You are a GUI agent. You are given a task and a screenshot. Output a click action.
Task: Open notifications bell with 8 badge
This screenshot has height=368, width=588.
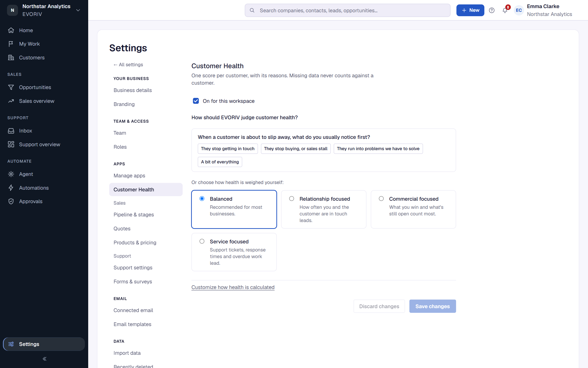pos(505,10)
